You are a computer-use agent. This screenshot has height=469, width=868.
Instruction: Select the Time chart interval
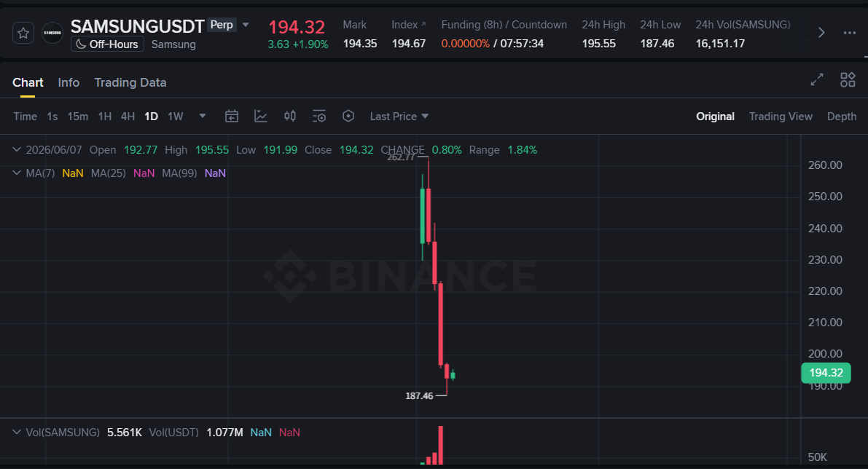tap(25, 116)
